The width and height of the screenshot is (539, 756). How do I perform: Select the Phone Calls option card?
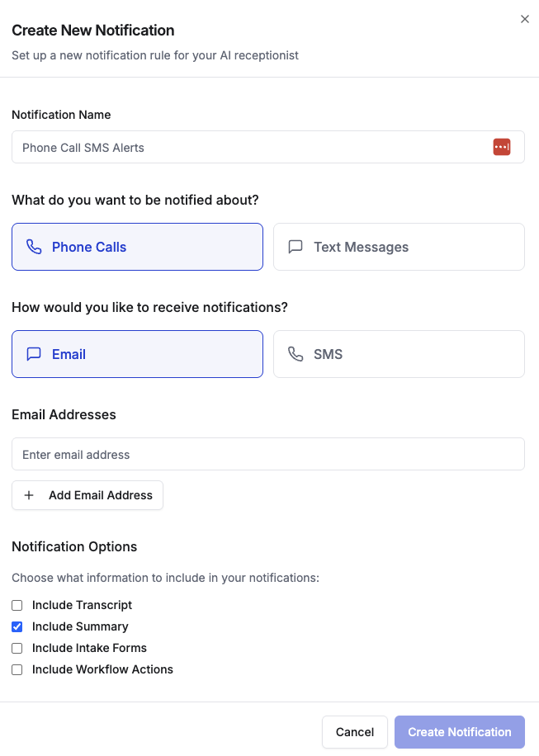(x=137, y=247)
